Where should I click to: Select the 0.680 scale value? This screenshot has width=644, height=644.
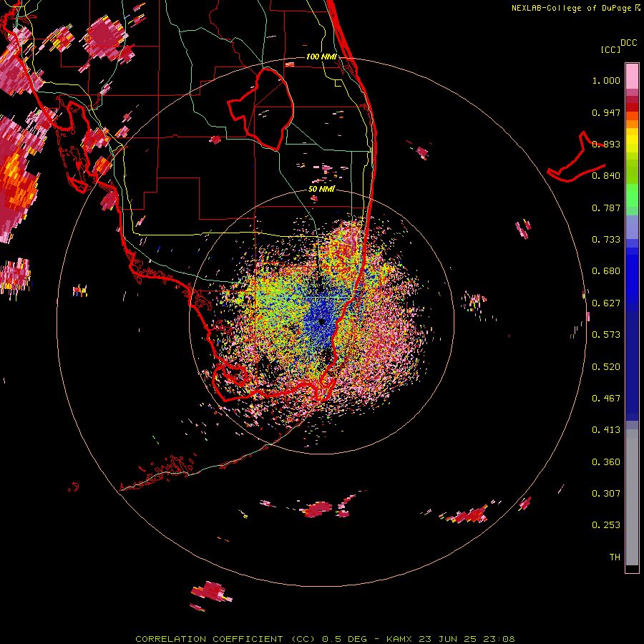[606, 271]
